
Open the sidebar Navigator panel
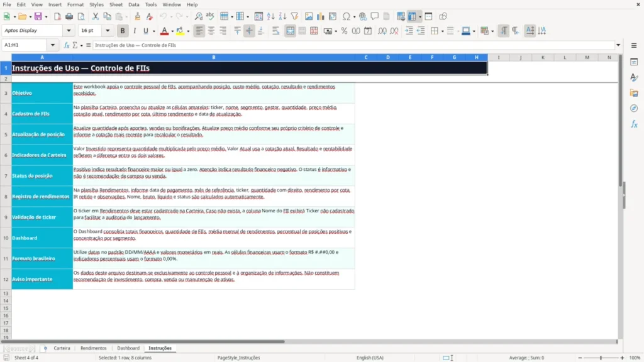click(x=634, y=108)
